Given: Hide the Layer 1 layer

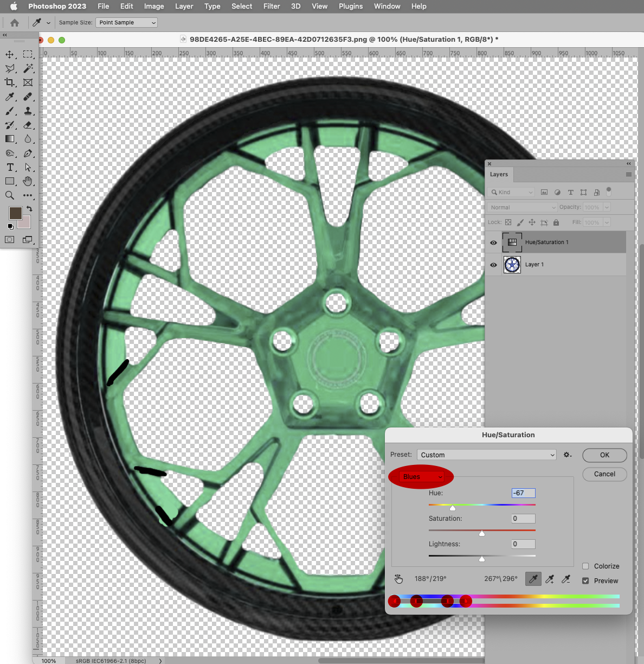Looking at the screenshot, I should point(493,265).
